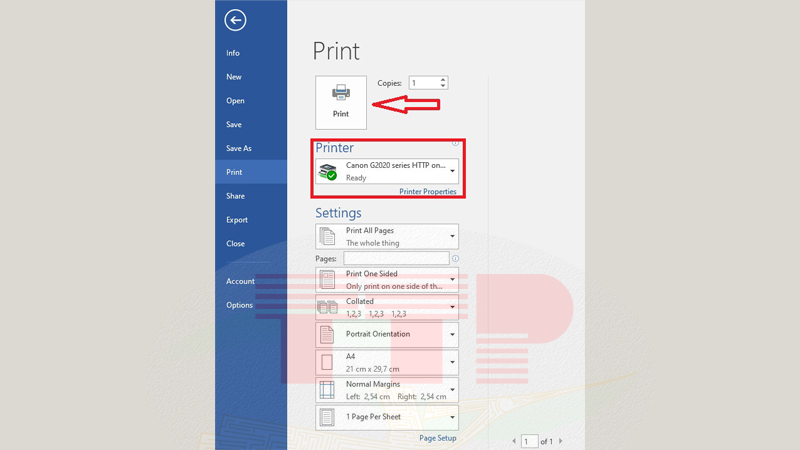
Task: Expand the Print All Pages dropdown
Action: pyautogui.click(x=387, y=236)
